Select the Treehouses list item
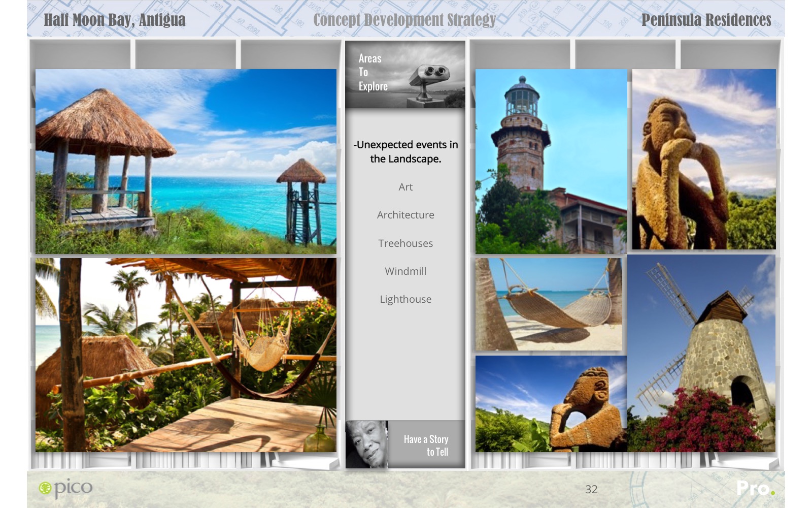This screenshot has height=508, width=812. point(405,243)
